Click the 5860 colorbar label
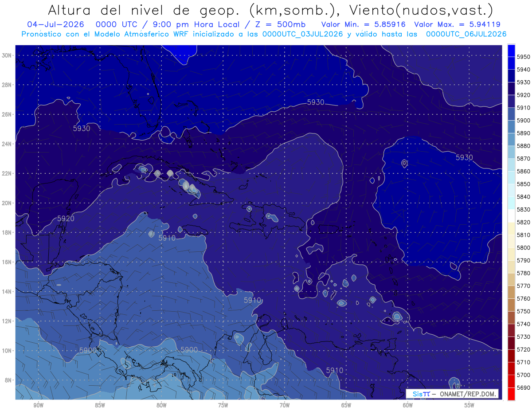This screenshot has width=532, height=411. pos(523,171)
